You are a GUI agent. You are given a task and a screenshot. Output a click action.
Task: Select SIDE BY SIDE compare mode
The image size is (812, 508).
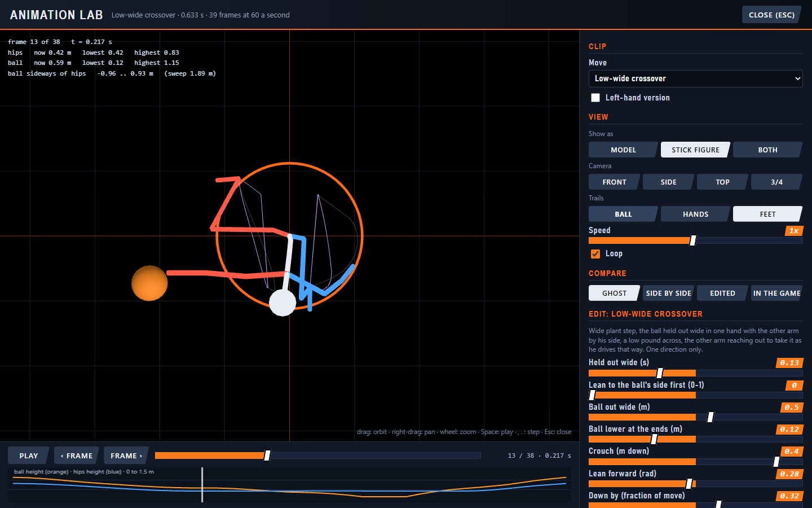668,293
